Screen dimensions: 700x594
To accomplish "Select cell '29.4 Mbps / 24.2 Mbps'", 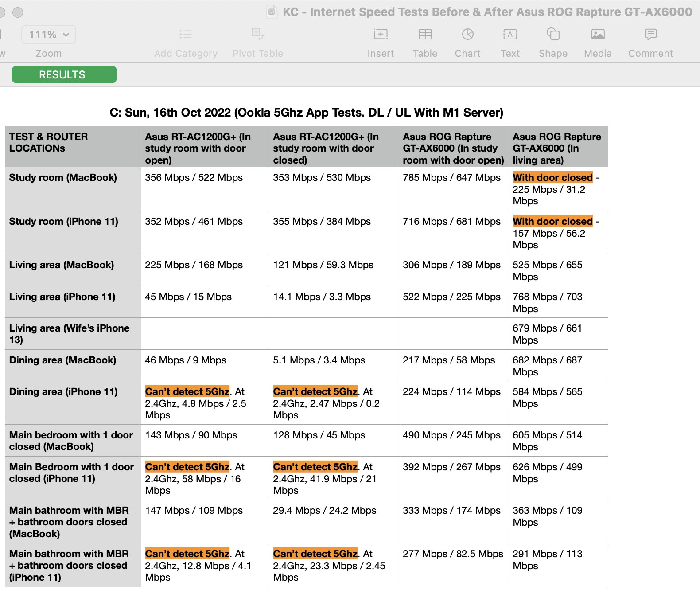I will point(334,522).
